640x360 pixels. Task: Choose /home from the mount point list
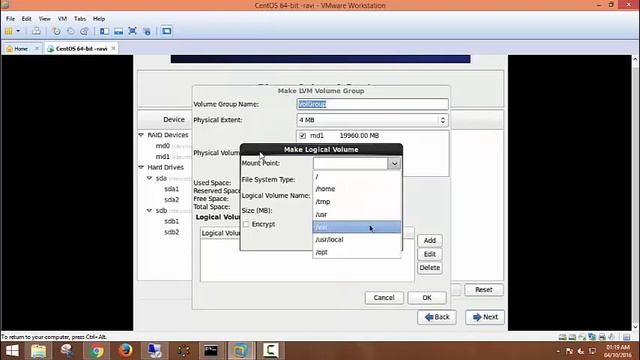click(357, 189)
